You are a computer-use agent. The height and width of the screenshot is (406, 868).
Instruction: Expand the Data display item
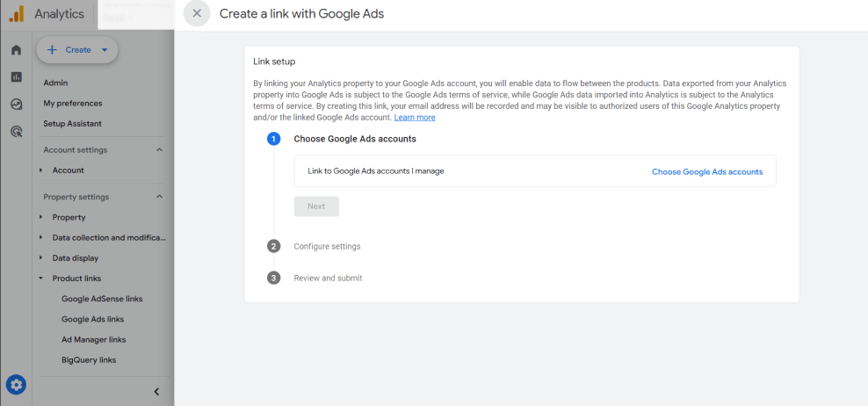coord(41,258)
